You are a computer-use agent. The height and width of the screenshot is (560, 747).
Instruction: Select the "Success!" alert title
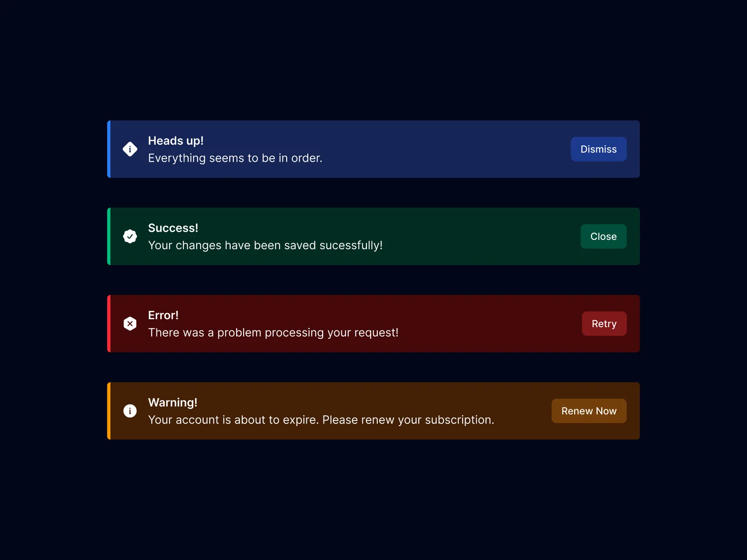[x=173, y=228]
